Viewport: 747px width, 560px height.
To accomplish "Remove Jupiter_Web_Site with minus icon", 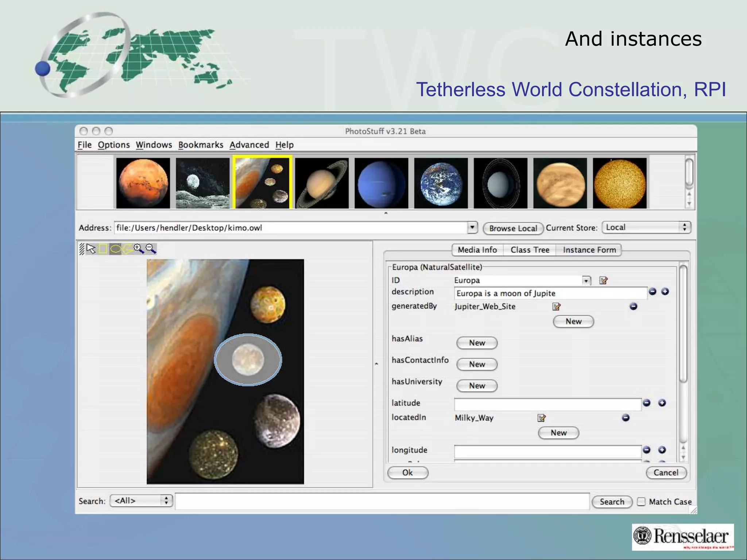I will [x=633, y=306].
